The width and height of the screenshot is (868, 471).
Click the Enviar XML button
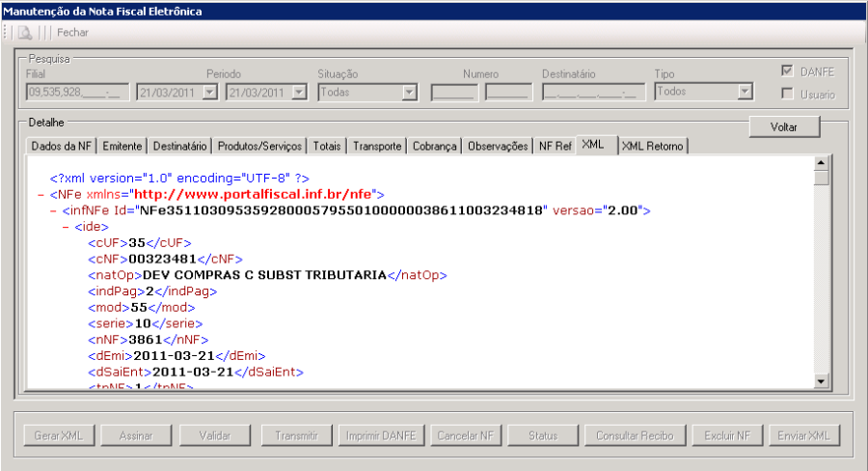pyautogui.click(x=804, y=435)
